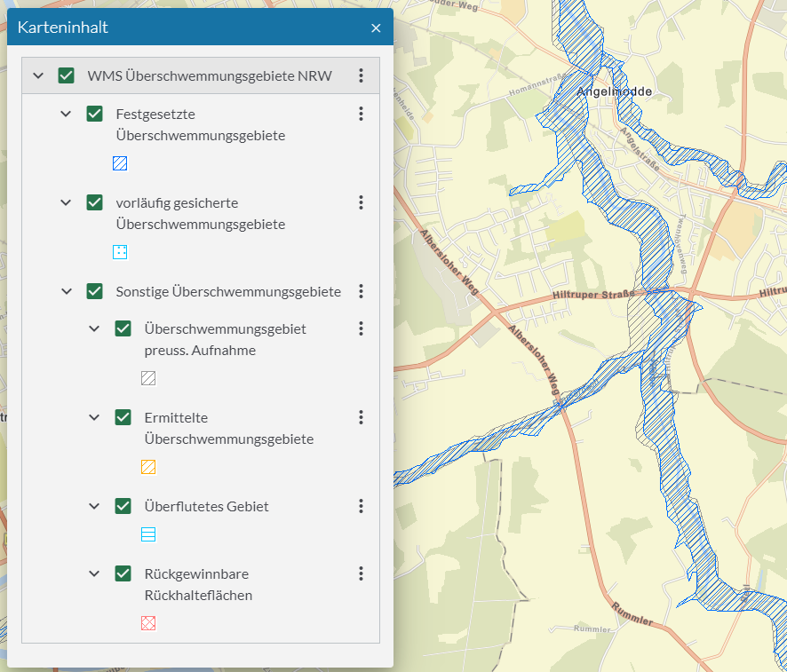
Task: Uncheck the Festgesetzte Überschwemmungsgebiete layer checkbox
Action: point(94,114)
